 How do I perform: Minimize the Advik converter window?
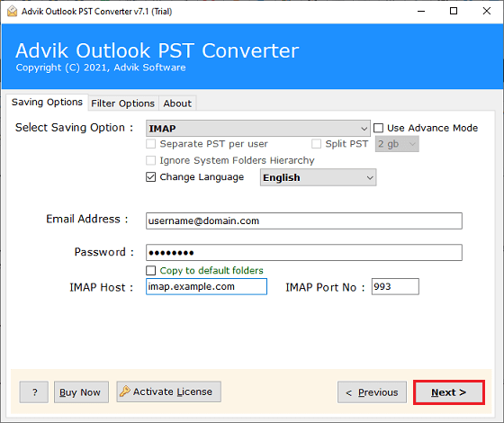421,11
